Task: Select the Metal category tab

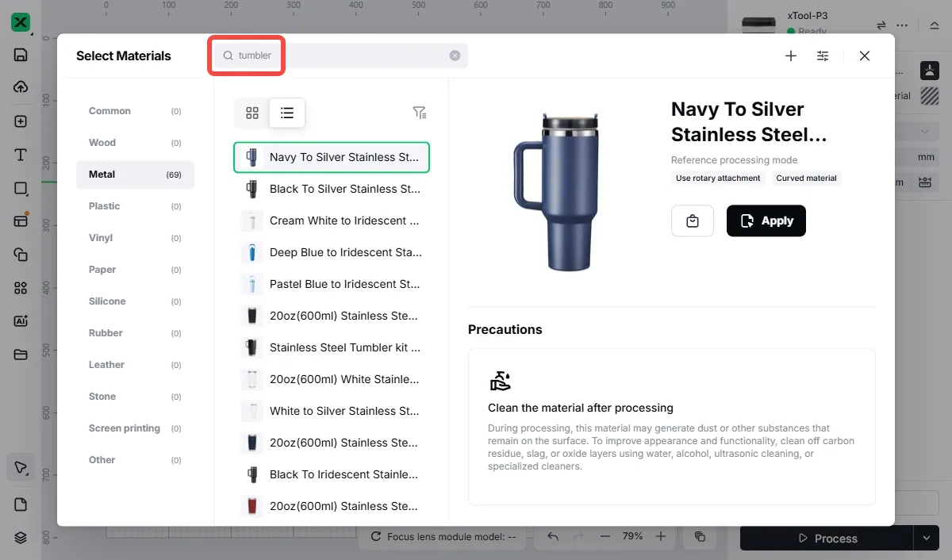Action: click(x=135, y=175)
